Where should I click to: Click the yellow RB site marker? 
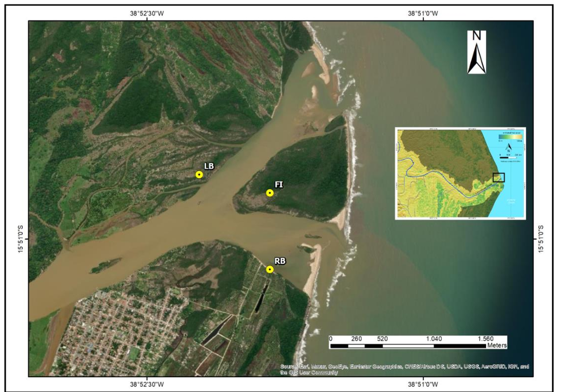pyautogui.click(x=270, y=270)
